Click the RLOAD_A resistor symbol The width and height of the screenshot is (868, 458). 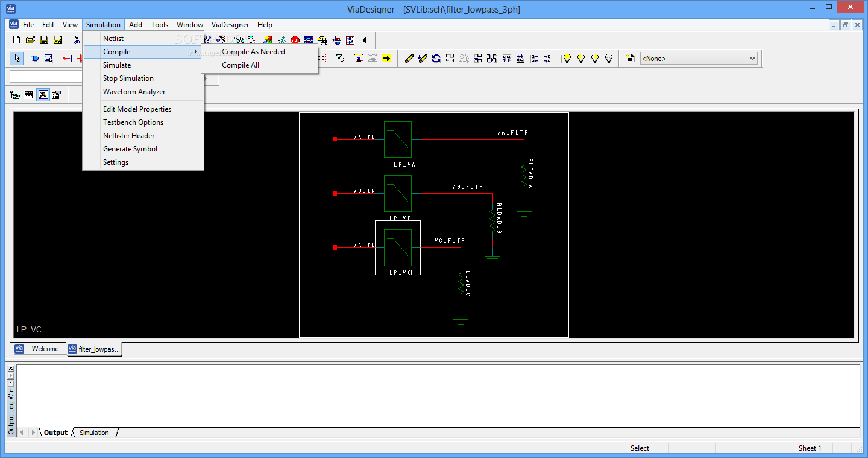pyautogui.click(x=524, y=174)
